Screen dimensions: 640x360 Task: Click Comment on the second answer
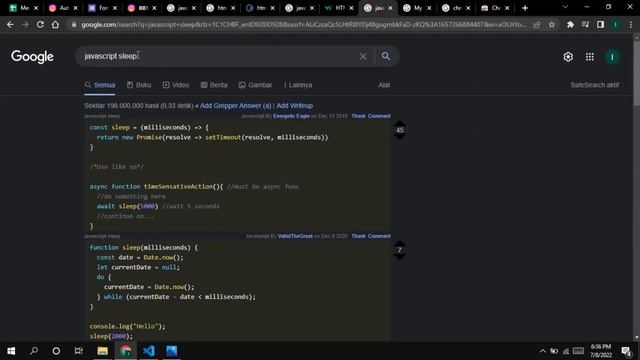coord(379,236)
